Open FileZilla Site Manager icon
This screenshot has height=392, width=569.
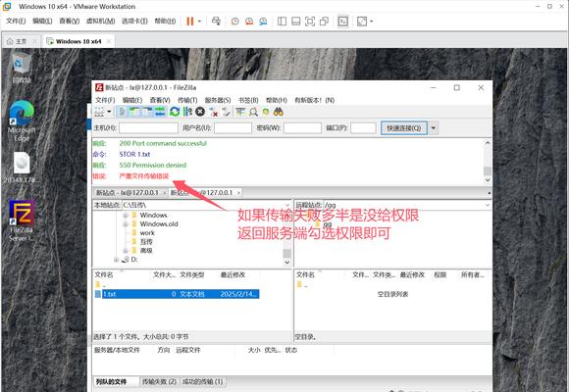click(99, 112)
